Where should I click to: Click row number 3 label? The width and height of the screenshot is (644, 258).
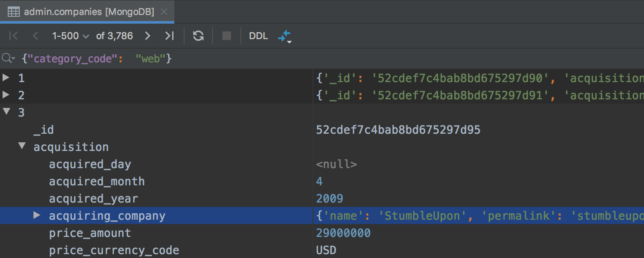[x=21, y=112]
